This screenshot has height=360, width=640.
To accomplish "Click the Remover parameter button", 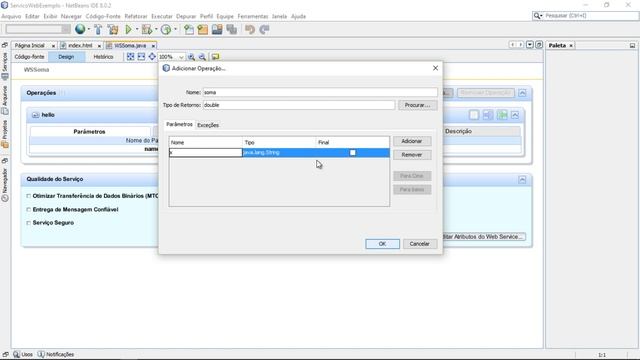I will coord(412,155).
